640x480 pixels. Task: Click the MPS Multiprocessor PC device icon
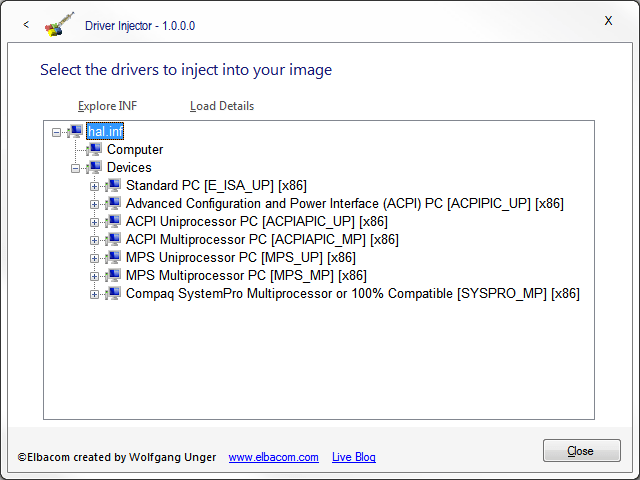pyautogui.click(x=113, y=275)
